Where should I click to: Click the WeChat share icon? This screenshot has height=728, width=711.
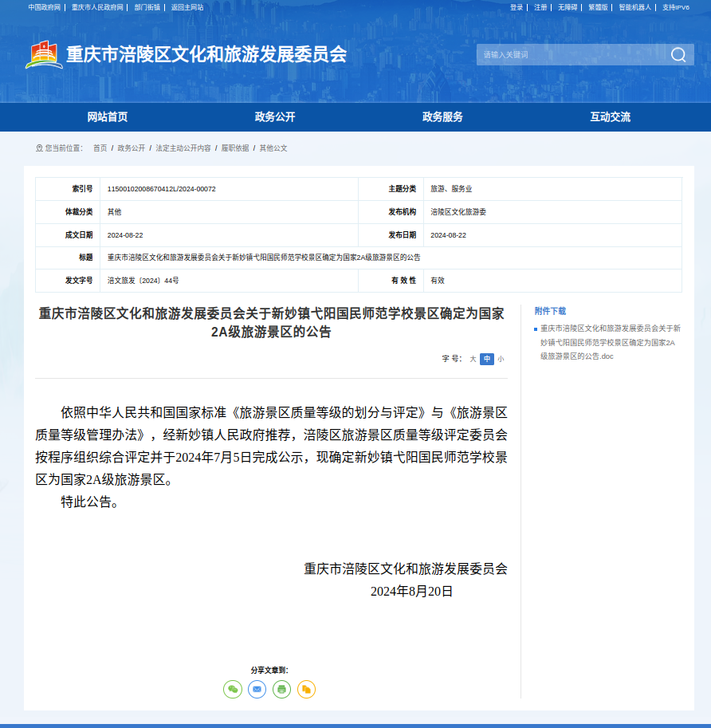click(x=232, y=689)
